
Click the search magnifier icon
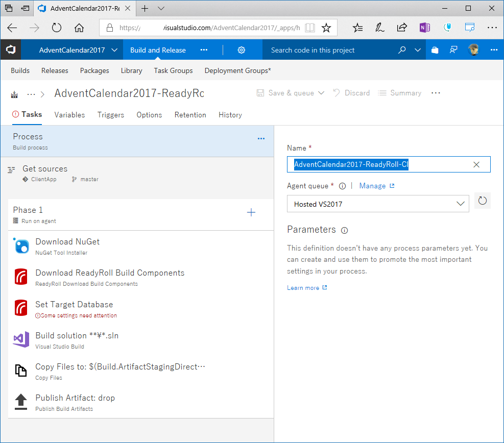(x=402, y=50)
